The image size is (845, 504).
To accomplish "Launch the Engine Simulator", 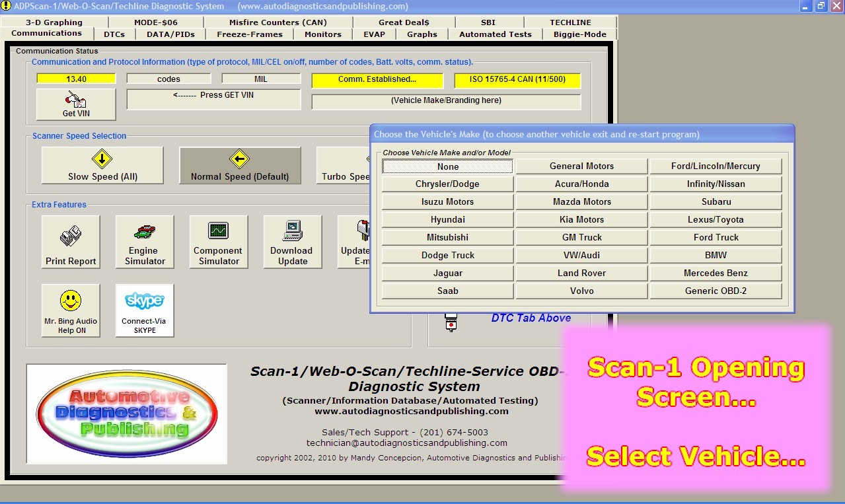I will (x=145, y=242).
